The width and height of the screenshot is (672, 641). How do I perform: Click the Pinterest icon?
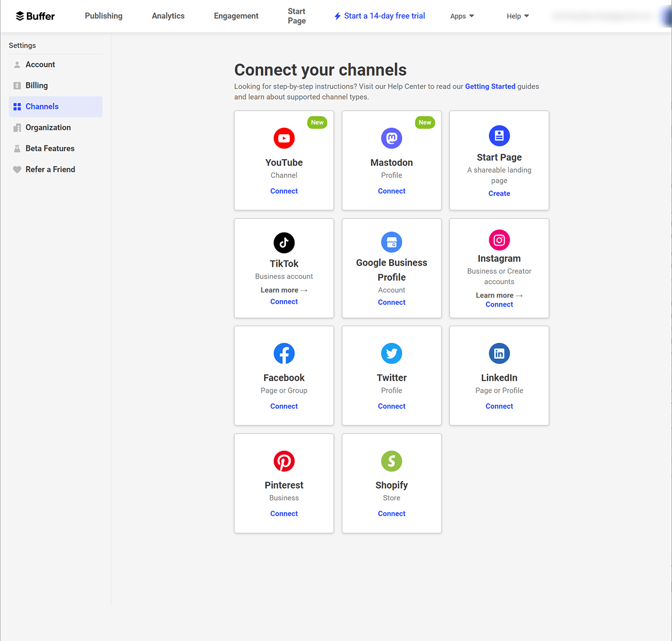tap(284, 461)
